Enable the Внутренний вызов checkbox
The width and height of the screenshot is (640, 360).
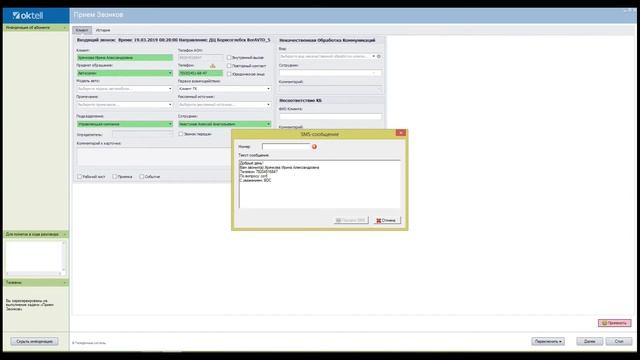pos(229,58)
